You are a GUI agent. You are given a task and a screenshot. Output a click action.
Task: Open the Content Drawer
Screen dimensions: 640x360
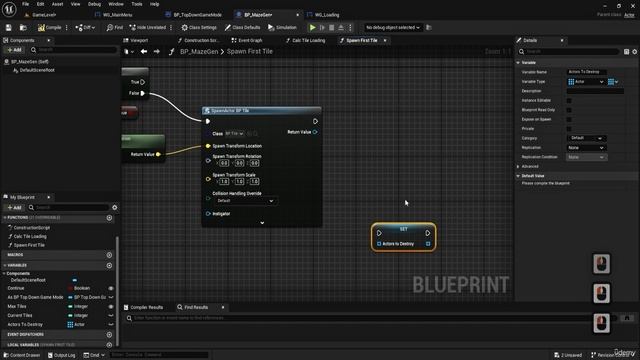pyautogui.click(x=22, y=355)
